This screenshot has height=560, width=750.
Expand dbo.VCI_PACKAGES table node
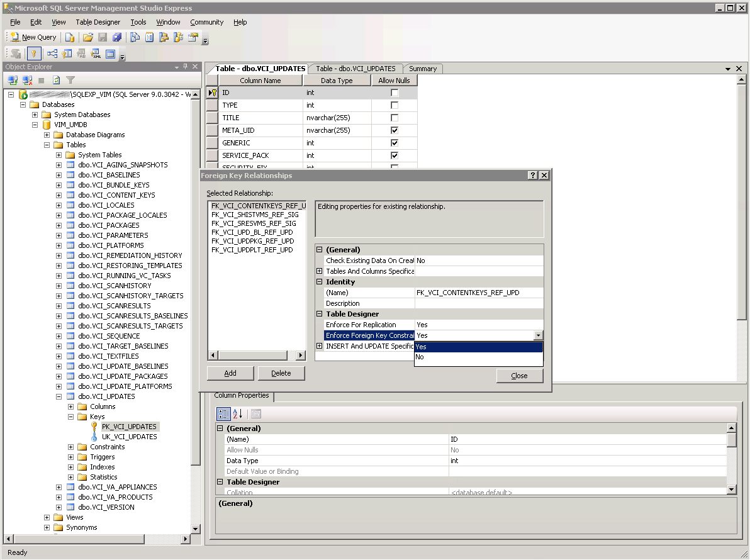[x=59, y=225]
